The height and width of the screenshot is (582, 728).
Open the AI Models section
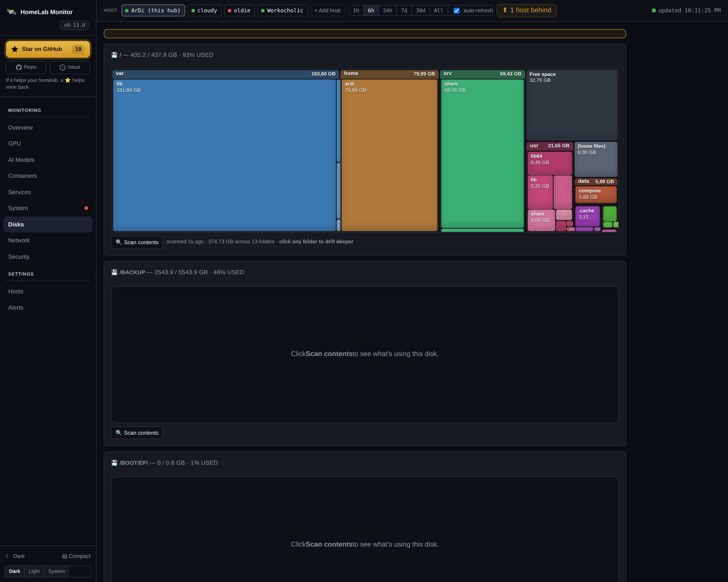[x=48, y=160]
